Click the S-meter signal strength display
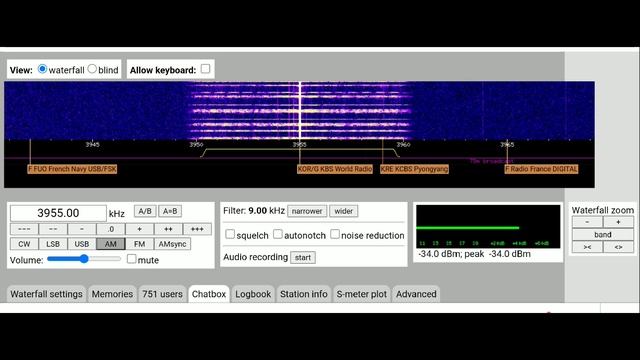Viewport: 640px width, 360px height. (488, 227)
